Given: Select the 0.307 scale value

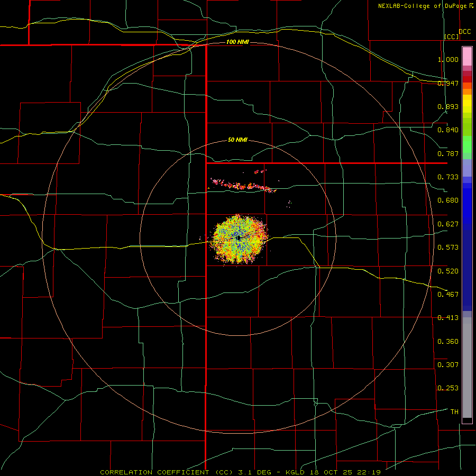Looking at the screenshot, I should (448, 365).
